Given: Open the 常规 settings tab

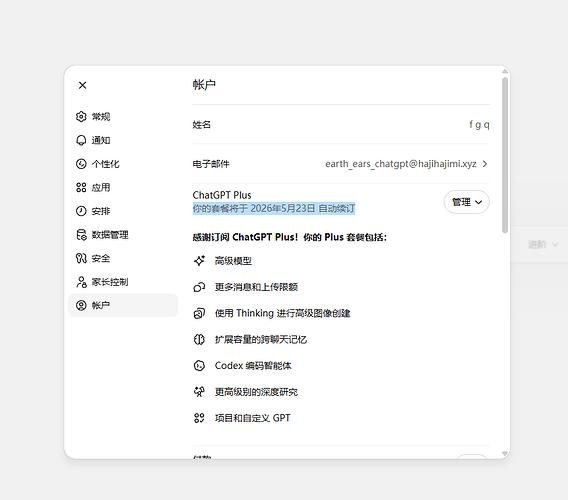Looking at the screenshot, I should coord(123,117).
